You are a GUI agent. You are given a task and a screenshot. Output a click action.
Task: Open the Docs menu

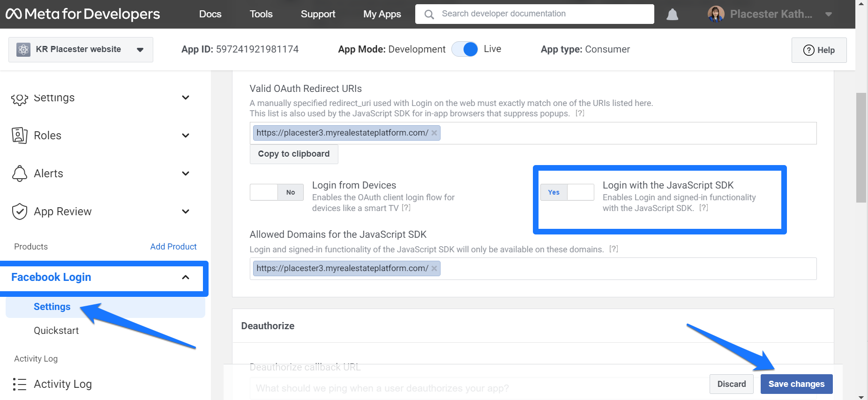(x=210, y=14)
